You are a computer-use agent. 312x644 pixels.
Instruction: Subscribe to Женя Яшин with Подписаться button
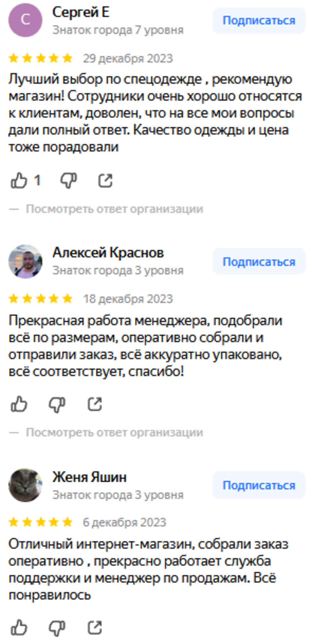(259, 485)
